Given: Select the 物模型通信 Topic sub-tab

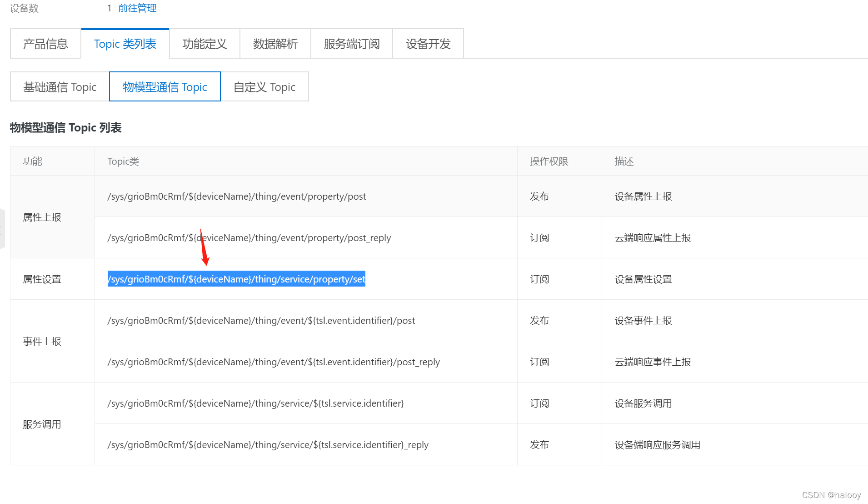Looking at the screenshot, I should click(165, 86).
